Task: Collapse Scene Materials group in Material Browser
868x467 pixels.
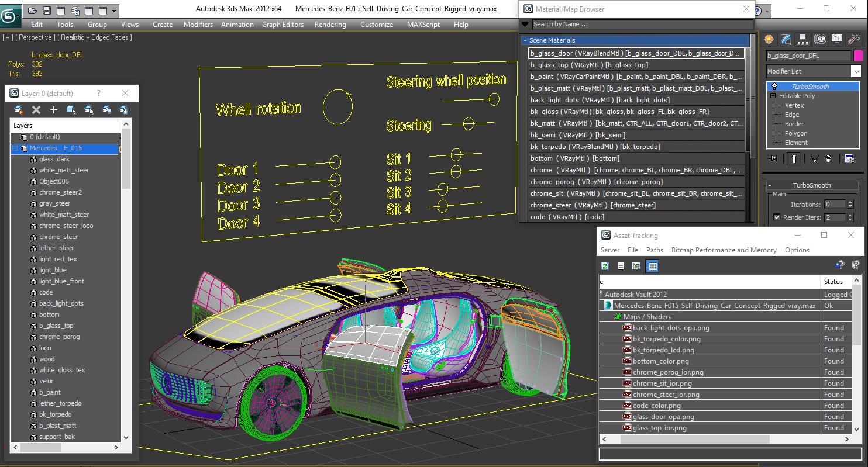Action: (525, 40)
